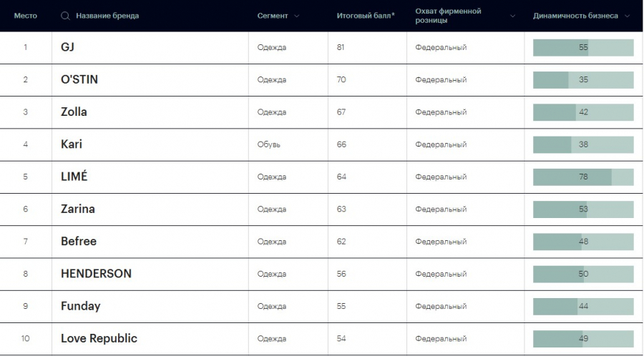Open the GJ brand entry

click(x=68, y=47)
